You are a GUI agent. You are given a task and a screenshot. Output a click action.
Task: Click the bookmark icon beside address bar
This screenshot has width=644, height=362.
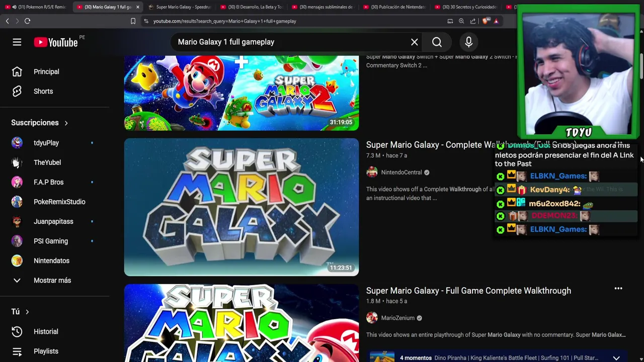point(133,21)
